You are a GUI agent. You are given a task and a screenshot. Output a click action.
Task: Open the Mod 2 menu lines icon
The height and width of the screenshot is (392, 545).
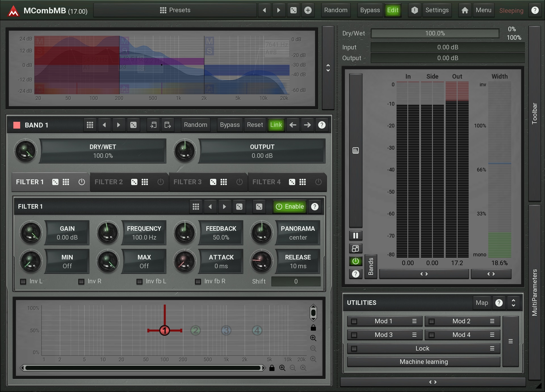click(x=492, y=321)
